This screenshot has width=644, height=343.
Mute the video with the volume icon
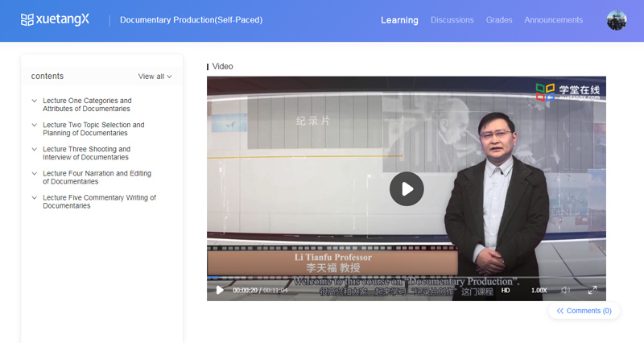(x=566, y=290)
